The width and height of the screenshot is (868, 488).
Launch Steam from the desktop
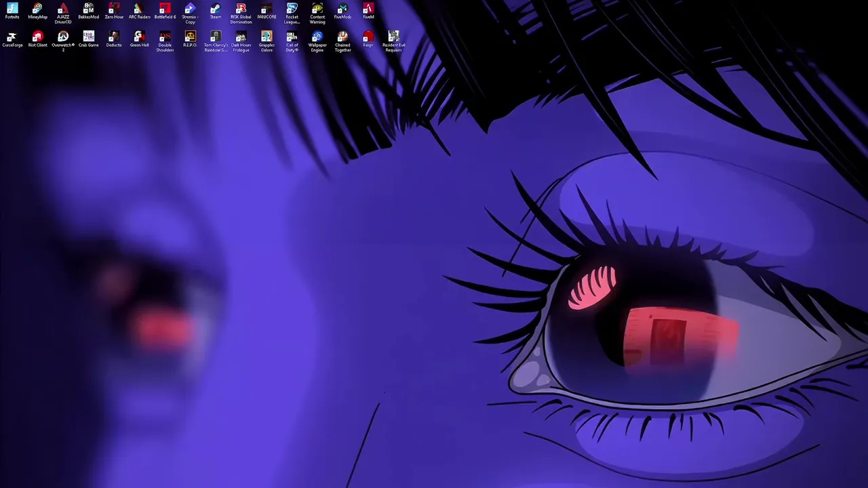click(216, 12)
